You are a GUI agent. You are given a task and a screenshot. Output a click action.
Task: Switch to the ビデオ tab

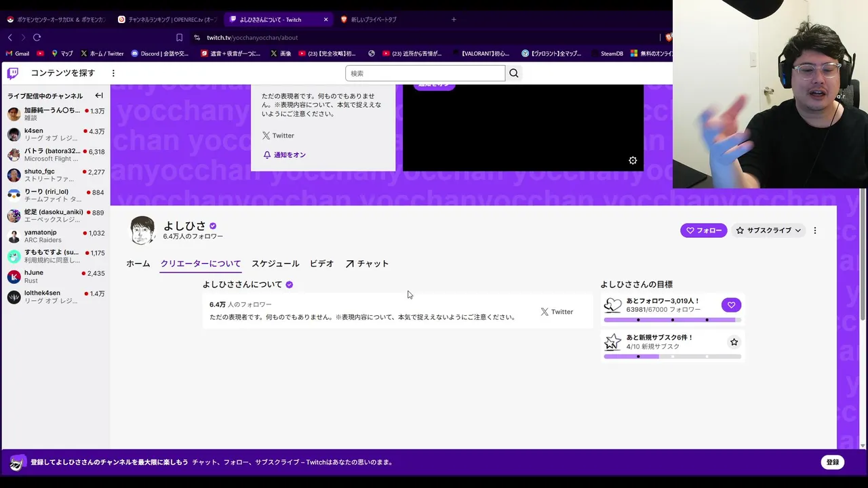tap(321, 264)
